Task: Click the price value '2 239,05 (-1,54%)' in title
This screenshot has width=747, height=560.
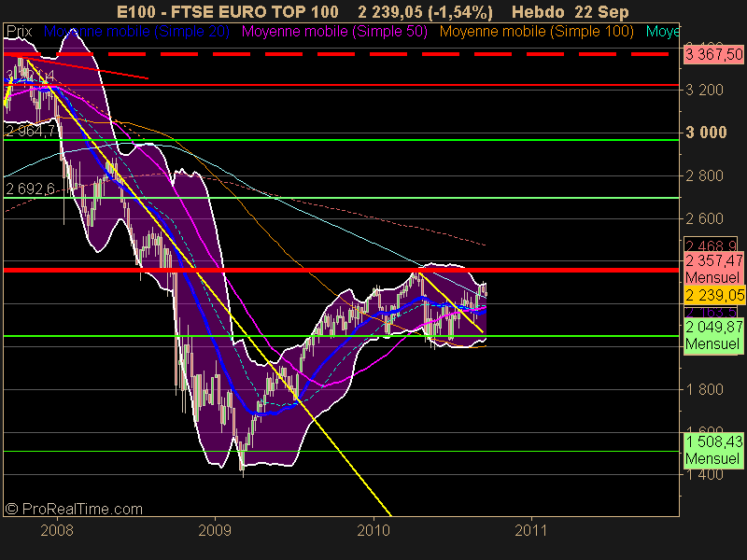Action: tap(426, 11)
